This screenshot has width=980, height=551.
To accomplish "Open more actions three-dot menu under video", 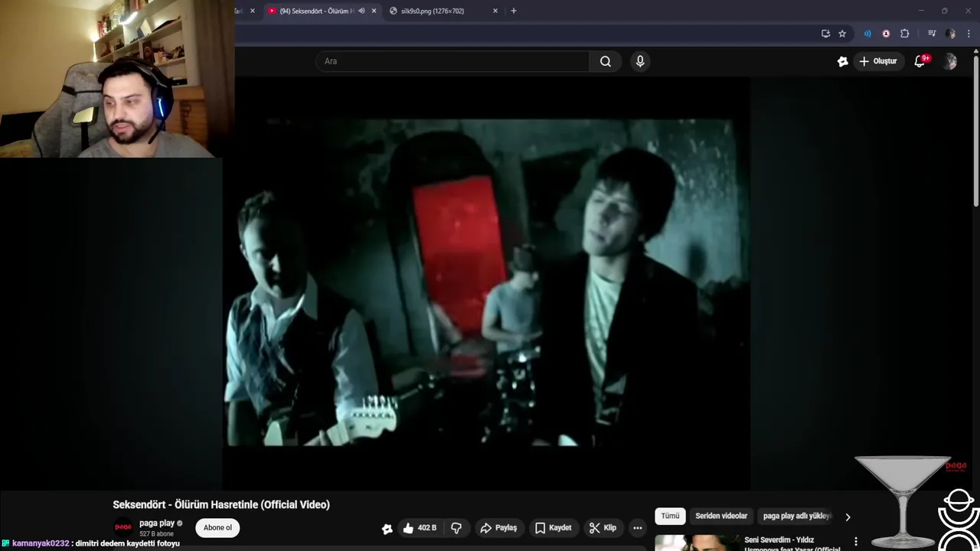I will pos(637,528).
